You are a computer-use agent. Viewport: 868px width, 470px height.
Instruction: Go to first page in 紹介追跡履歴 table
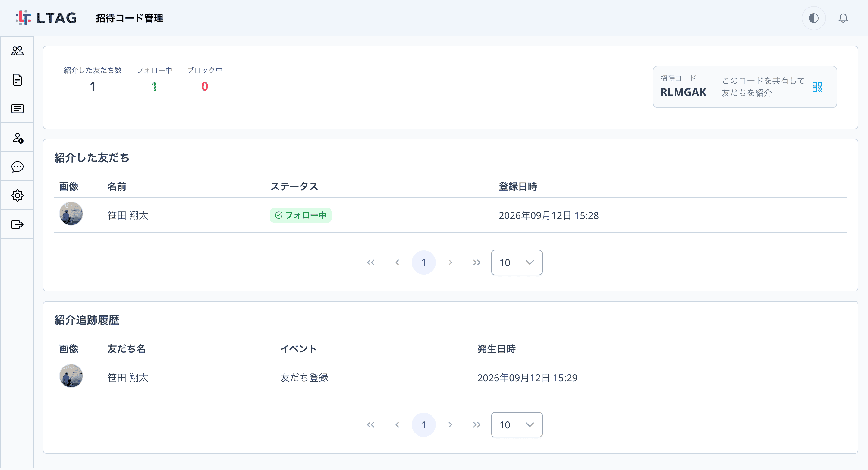(371, 424)
